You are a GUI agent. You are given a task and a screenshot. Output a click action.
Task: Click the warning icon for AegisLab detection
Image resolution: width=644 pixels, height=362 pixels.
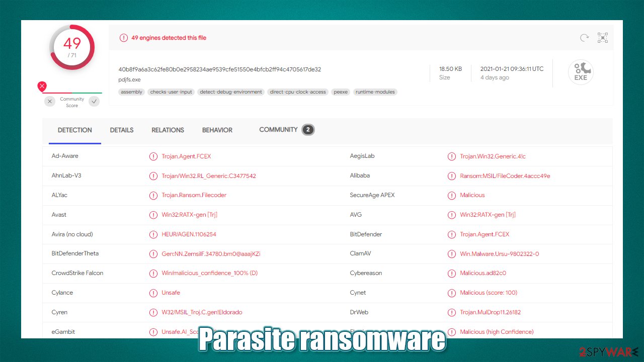coord(451,156)
